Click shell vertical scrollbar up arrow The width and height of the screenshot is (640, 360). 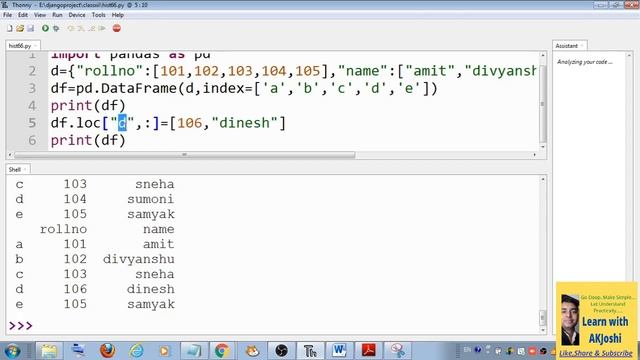click(x=543, y=180)
